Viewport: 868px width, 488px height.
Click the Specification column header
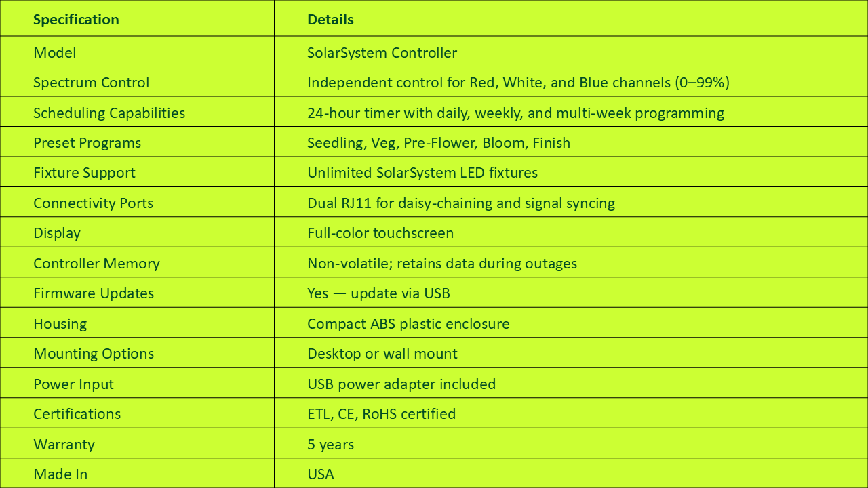tap(76, 20)
